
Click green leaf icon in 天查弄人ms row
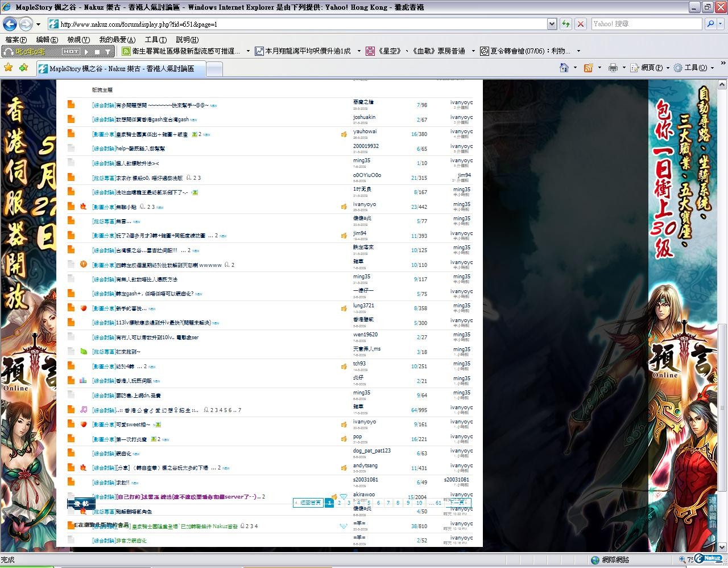click(x=84, y=351)
